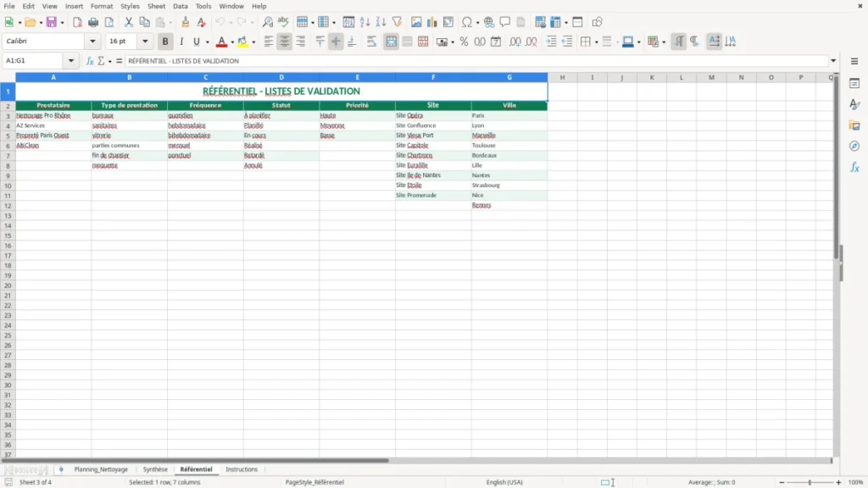Open the Format menu
The height and width of the screenshot is (488, 868).
tap(102, 6)
